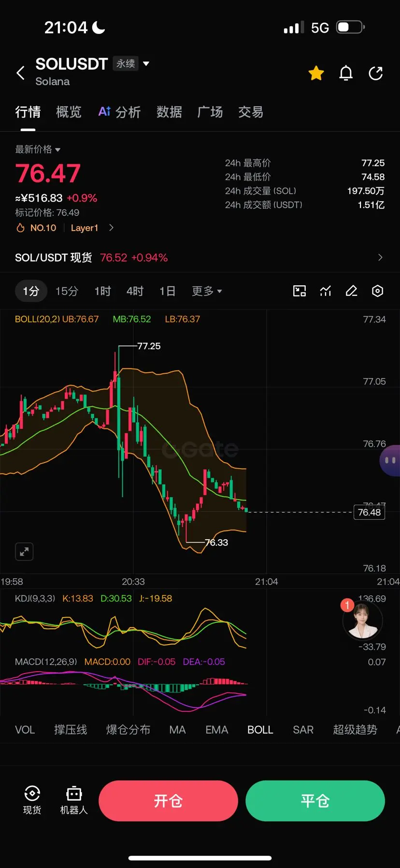Expand SOLUSDT contract type dropdown arrow
This screenshot has height=868, width=400.
click(146, 63)
